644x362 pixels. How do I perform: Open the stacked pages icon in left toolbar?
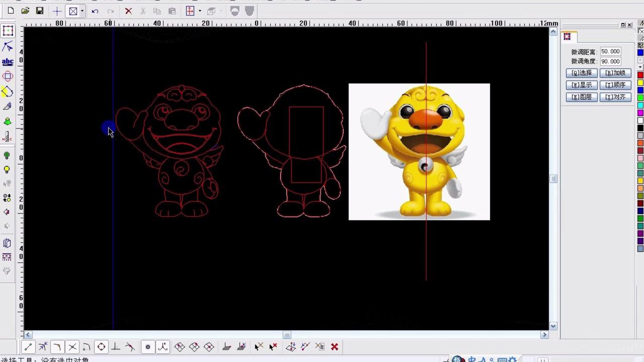coord(7,243)
